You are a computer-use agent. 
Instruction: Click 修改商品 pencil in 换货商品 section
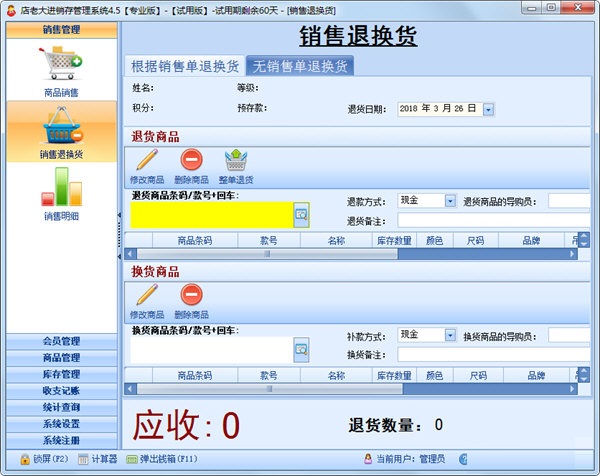pos(147,295)
